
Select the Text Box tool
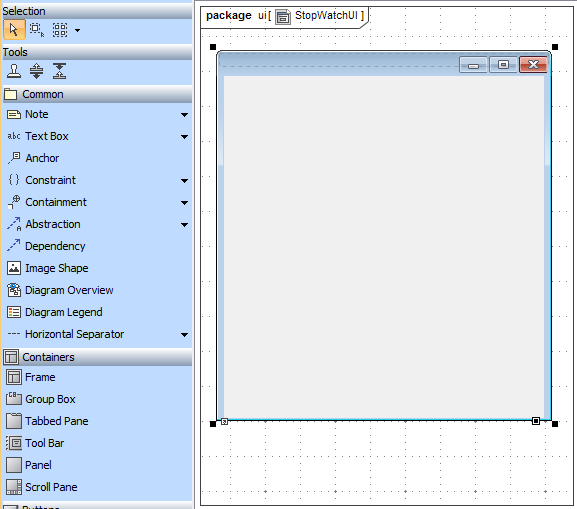click(38, 136)
